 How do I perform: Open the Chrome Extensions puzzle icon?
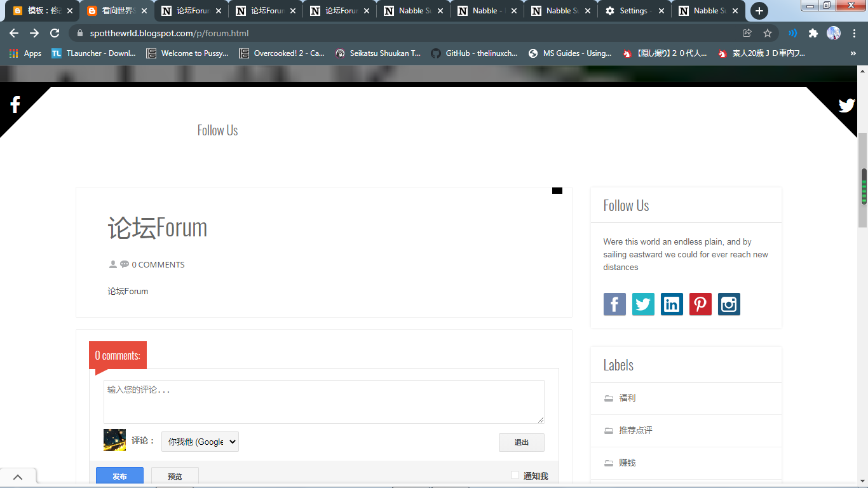[x=813, y=33]
